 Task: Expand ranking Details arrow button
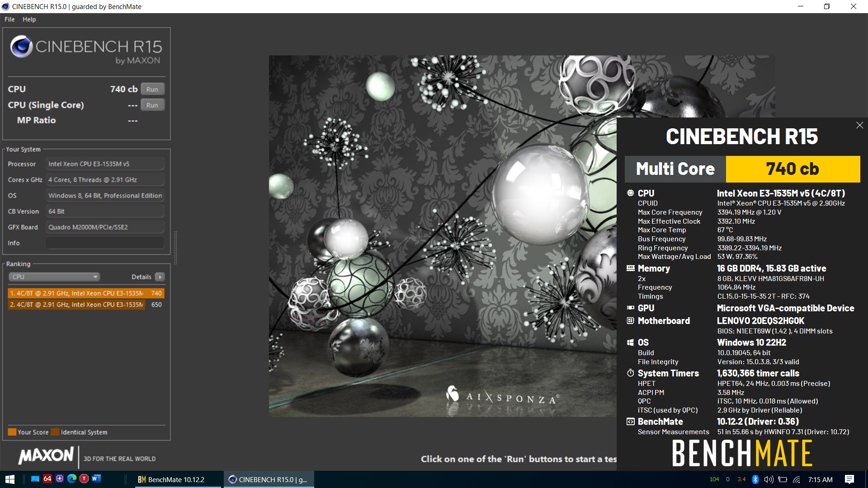(x=160, y=277)
